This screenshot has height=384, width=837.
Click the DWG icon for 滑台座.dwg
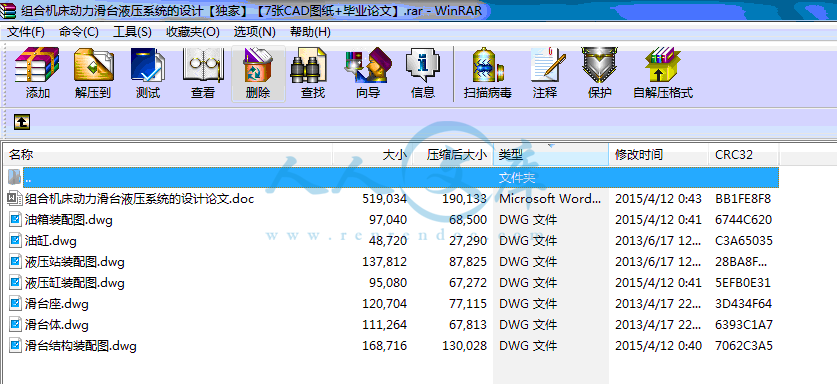pos(15,304)
